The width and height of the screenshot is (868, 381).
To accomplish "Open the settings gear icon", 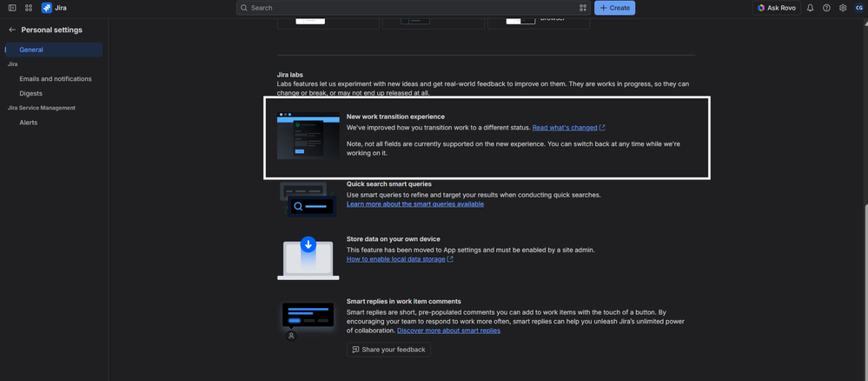I will pos(843,8).
